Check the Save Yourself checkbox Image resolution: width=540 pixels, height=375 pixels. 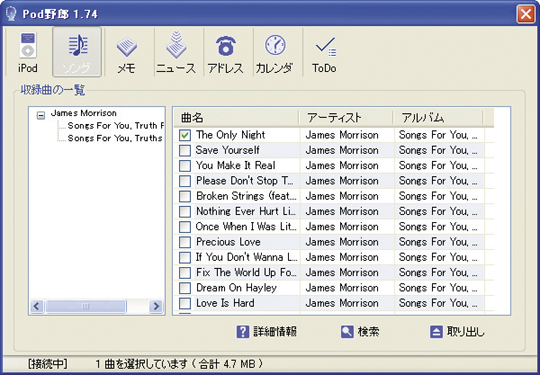click(185, 150)
